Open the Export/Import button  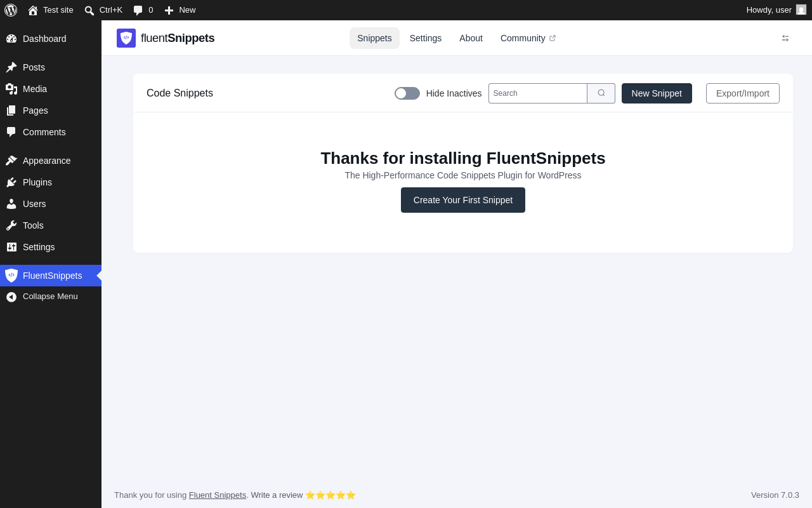pyautogui.click(x=743, y=93)
